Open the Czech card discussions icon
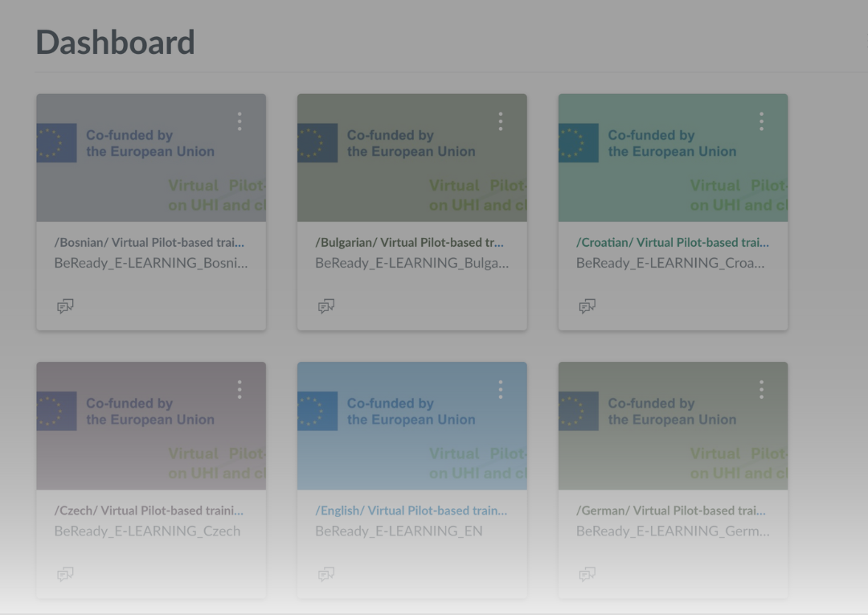868x615 pixels. pos(65,574)
